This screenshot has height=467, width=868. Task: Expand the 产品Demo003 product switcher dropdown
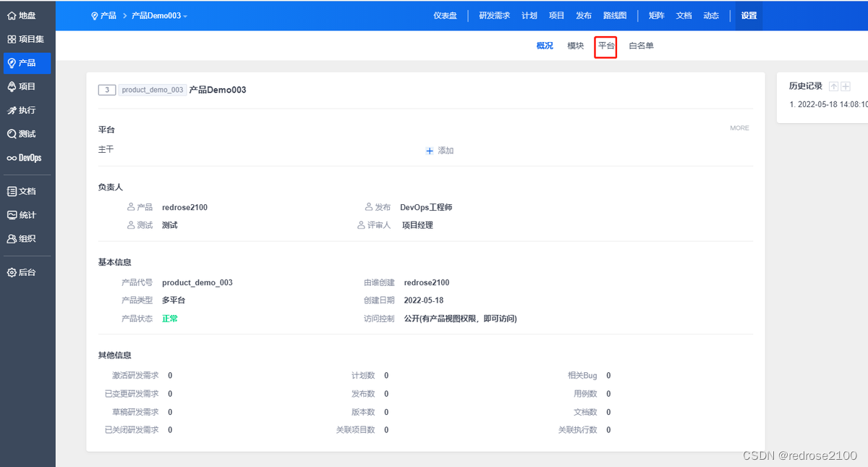159,15
